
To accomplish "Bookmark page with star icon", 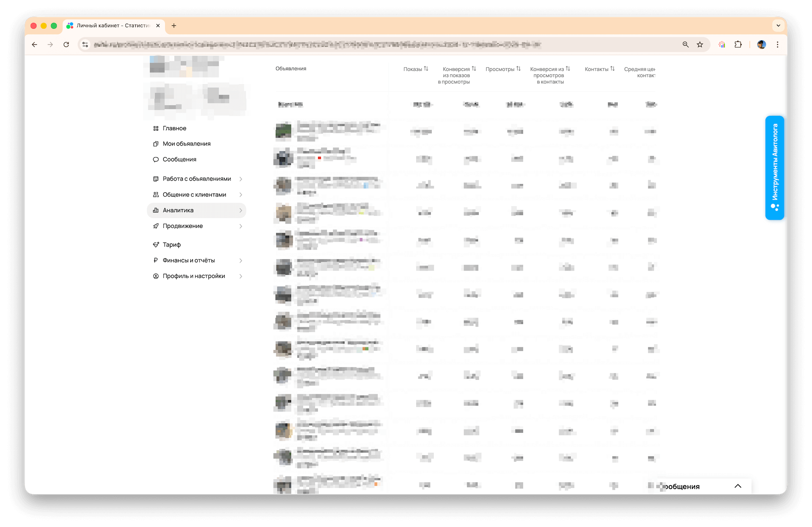I will [x=700, y=44].
